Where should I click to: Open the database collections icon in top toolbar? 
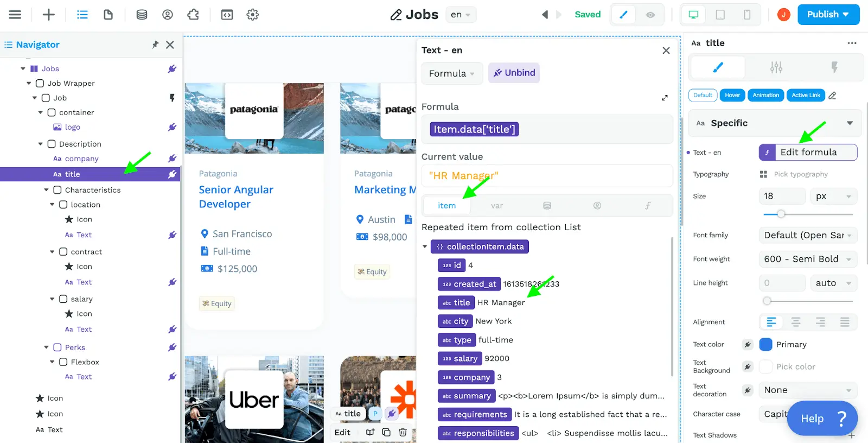coord(142,15)
